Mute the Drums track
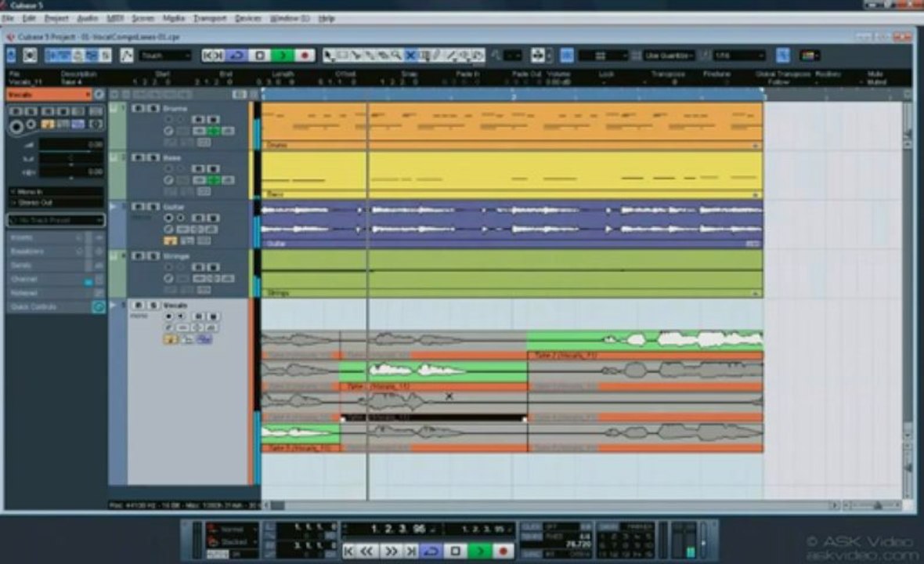The image size is (924, 564). tap(139, 108)
